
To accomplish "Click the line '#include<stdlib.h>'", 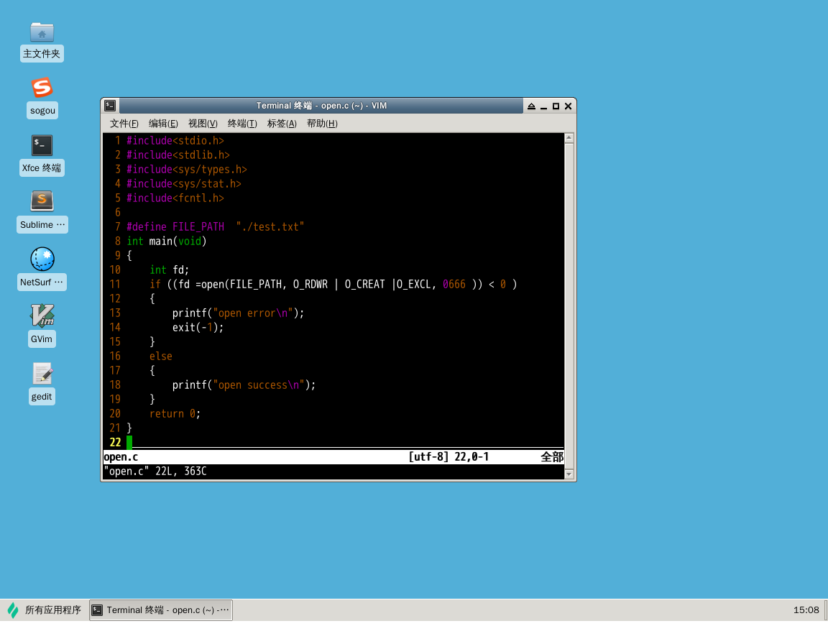I will 178,155.
